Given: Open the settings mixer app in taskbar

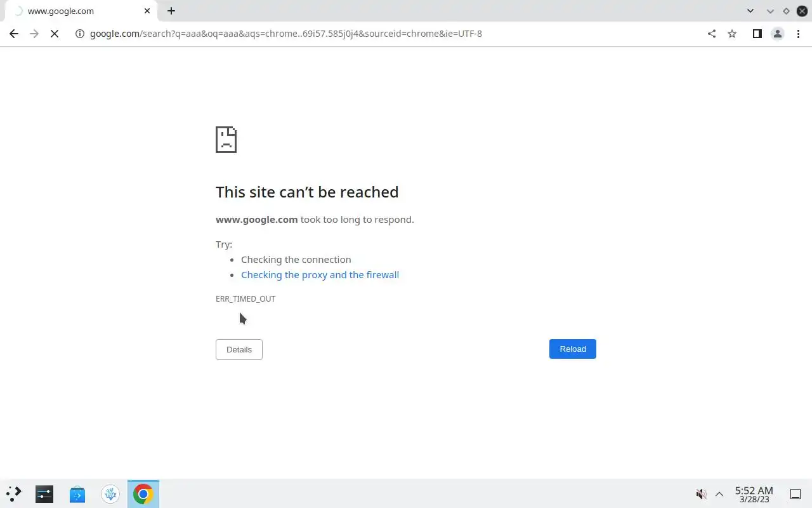Looking at the screenshot, I should tap(44, 493).
